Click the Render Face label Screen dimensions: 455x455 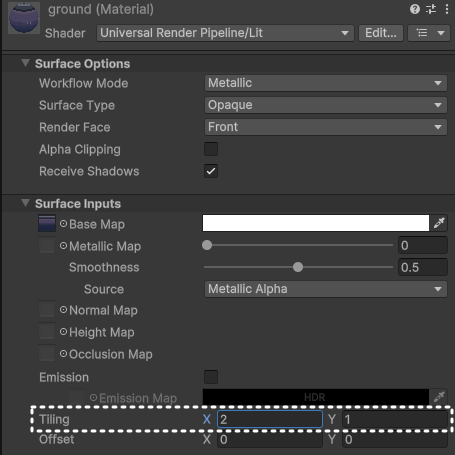75,127
